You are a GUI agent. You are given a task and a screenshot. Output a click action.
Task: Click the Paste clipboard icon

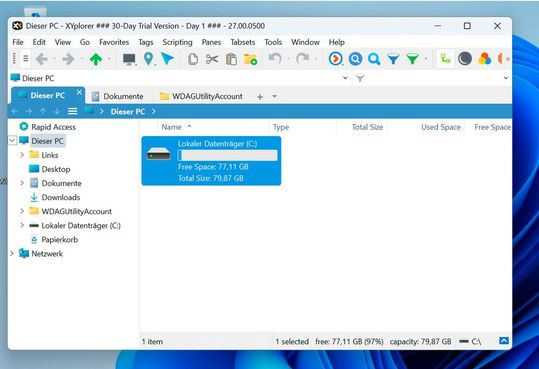tap(231, 59)
